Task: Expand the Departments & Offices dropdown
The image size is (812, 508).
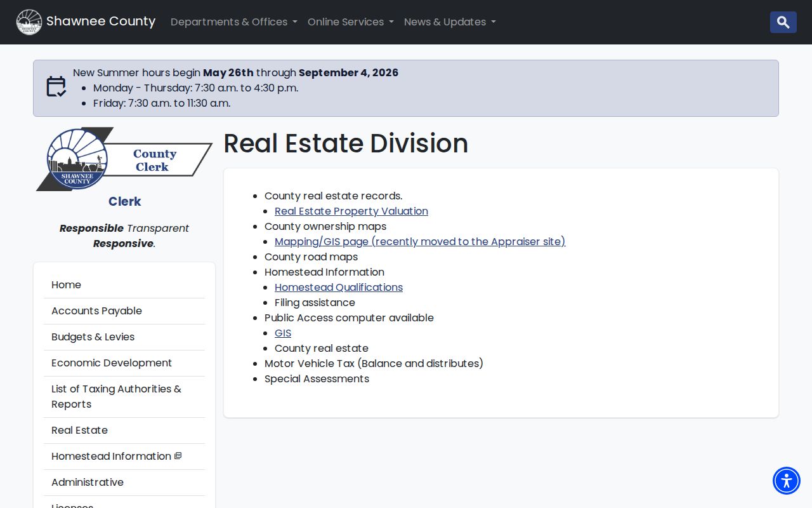Action: [x=234, y=22]
